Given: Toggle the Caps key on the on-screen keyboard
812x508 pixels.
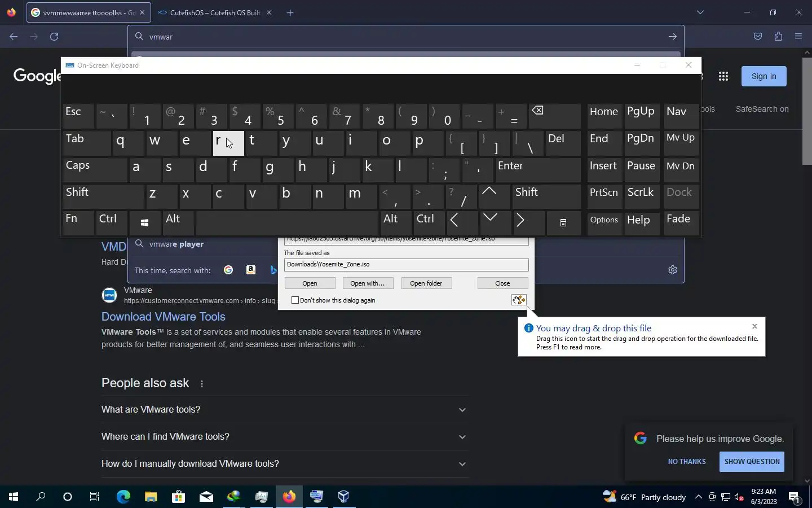Looking at the screenshot, I should (95, 169).
